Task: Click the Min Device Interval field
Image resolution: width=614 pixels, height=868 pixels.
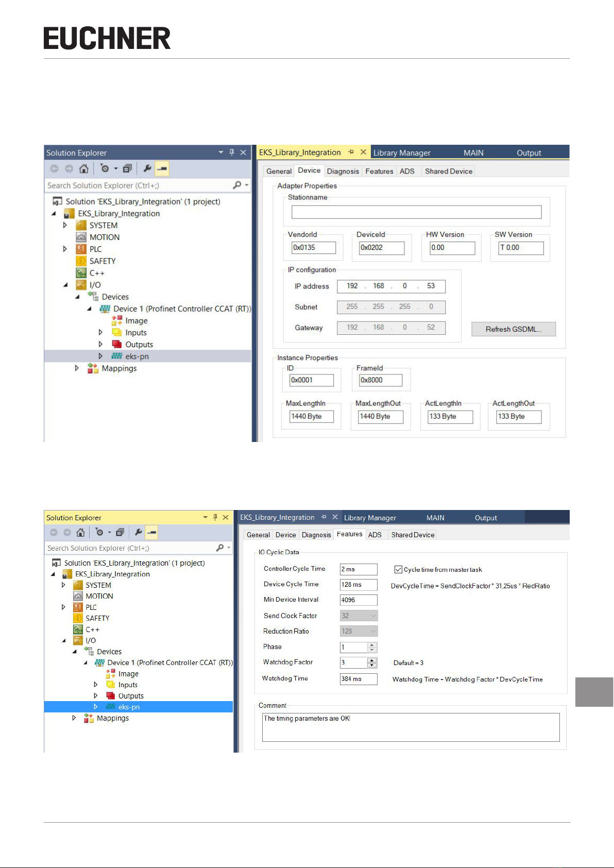Action: coord(359,600)
